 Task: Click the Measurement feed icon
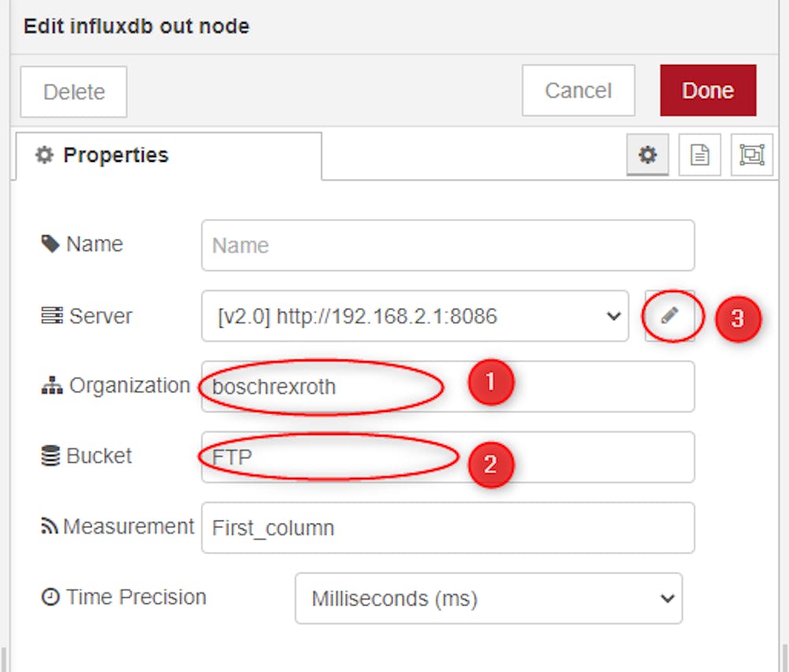tap(49, 526)
